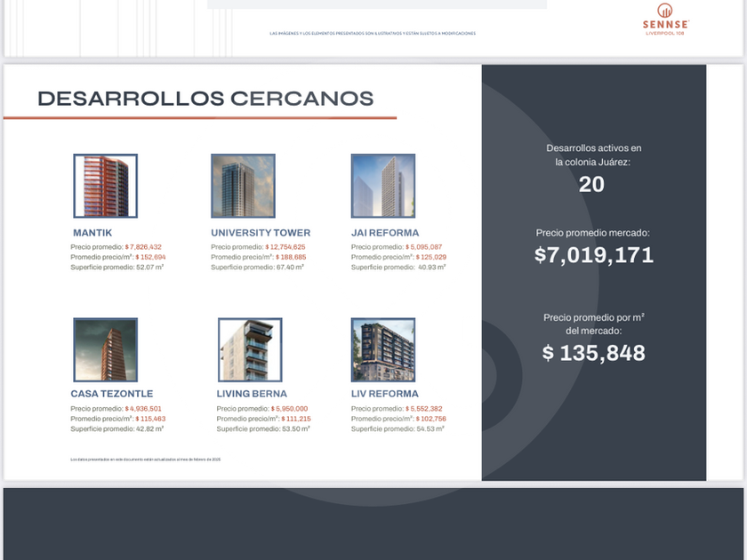747x560 pixels.
Task: Click market price per m² $135,848
Action: 594,354
